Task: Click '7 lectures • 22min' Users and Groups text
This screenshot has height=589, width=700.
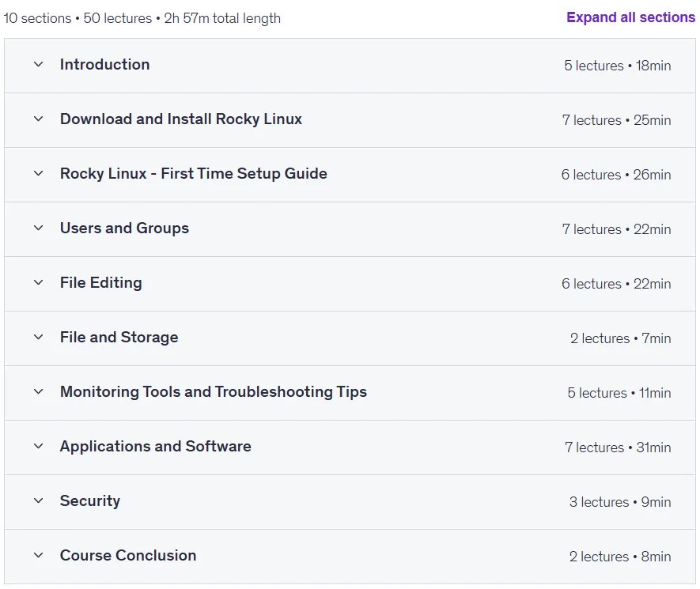Action: coord(616,229)
